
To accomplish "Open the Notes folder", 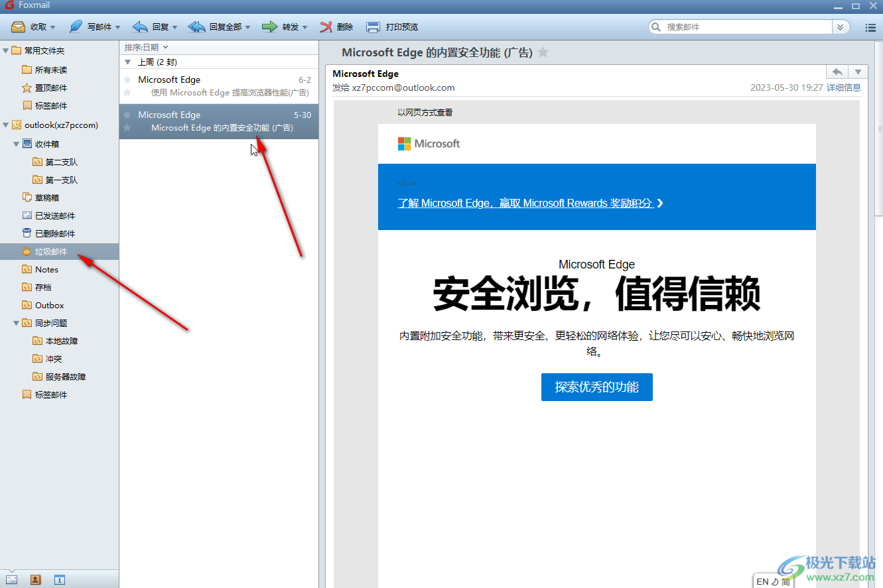I will pos(46,269).
